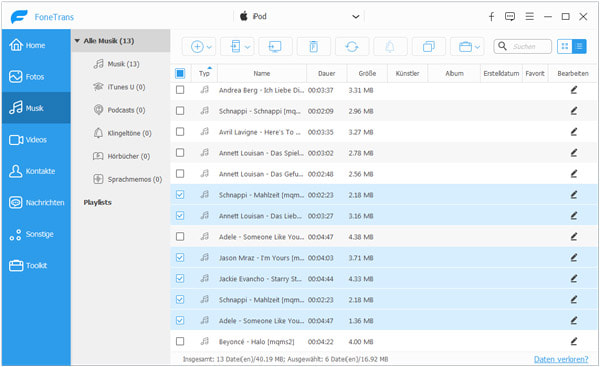The image size is (600, 367).
Task: Open the Toolkit section
Action: [x=36, y=265]
